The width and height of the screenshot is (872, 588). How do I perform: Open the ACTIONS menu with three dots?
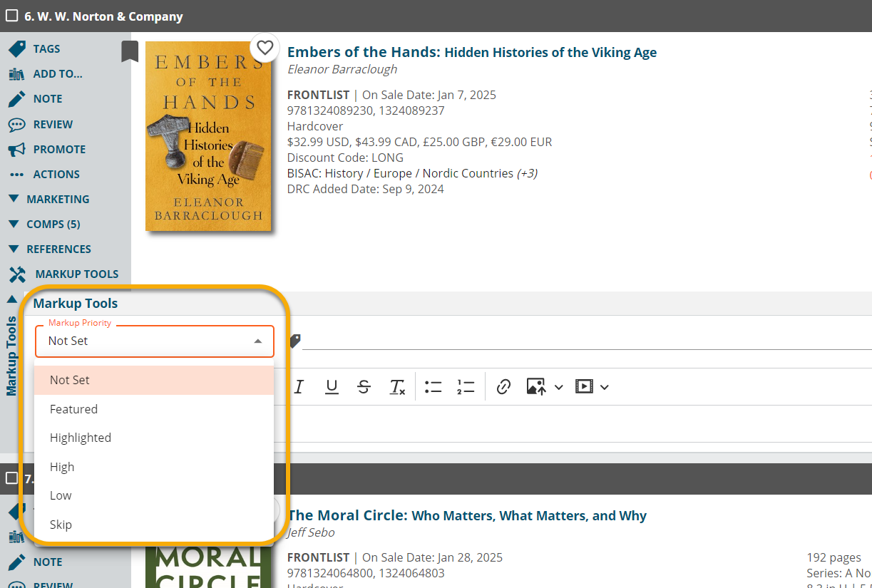click(x=44, y=175)
